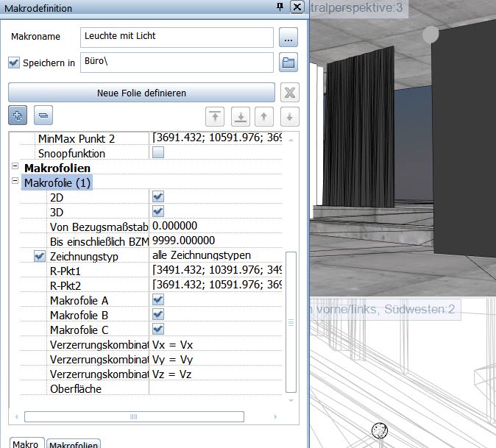Switch to the Makrofolien tab
This screenshot has width=496, height=448.
tap(74, 444)
